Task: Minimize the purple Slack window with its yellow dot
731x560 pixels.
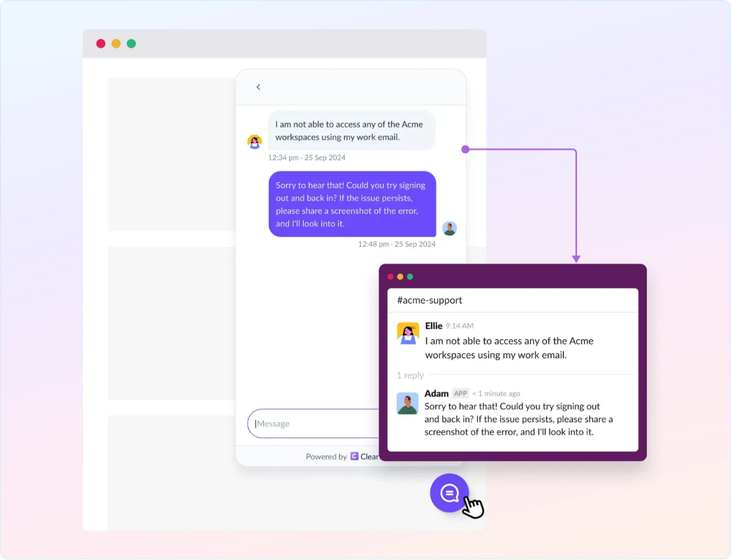Action: 401,277
